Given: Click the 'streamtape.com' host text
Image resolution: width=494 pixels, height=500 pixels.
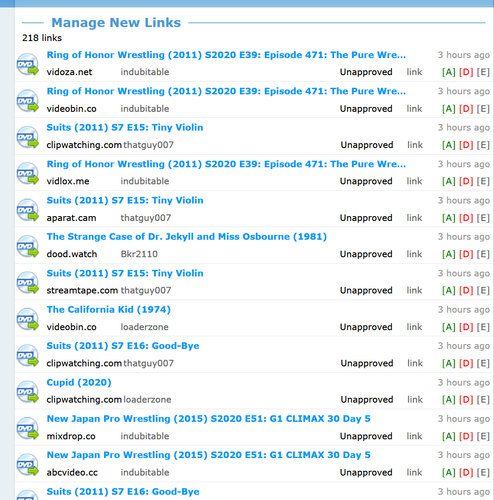Looking at the screenshot, I should click(82, 291).
